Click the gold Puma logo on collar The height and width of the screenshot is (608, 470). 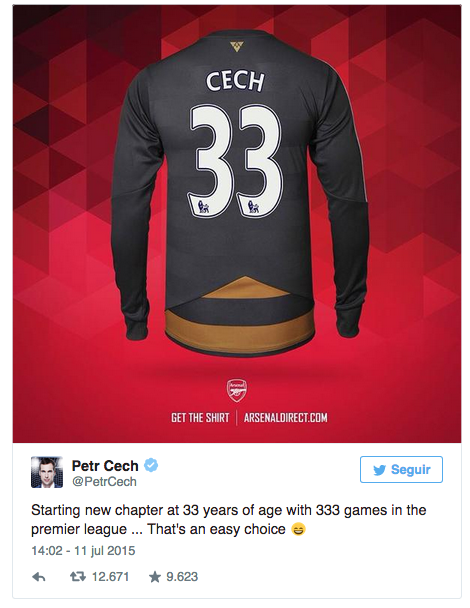tap(236, 47)
